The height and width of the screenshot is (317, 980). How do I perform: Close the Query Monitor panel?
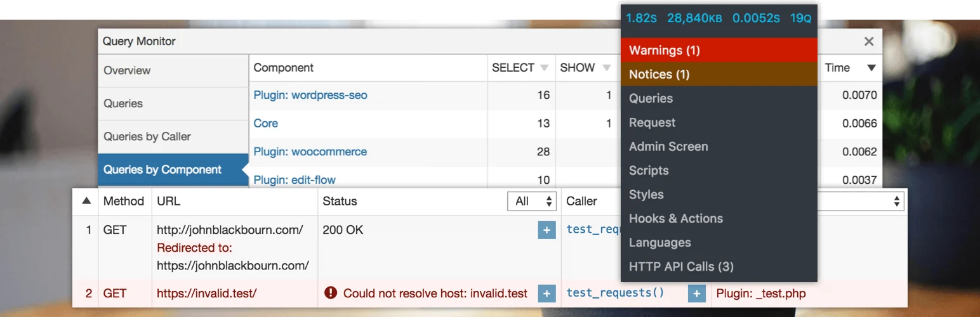click(x=869, y=41)
